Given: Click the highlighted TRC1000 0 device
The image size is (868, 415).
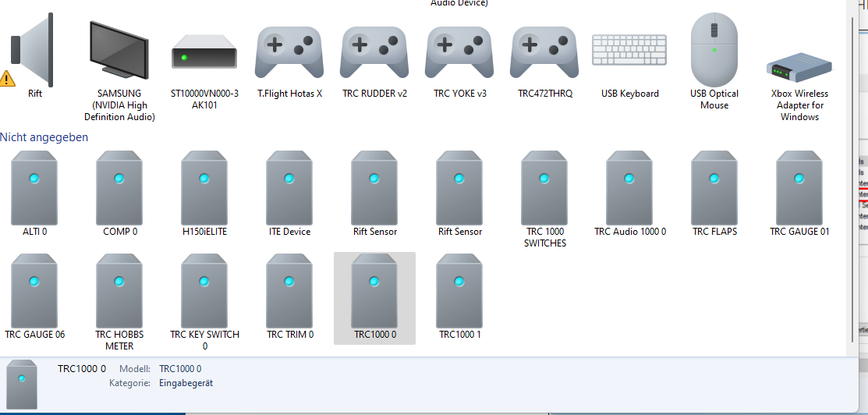Looking at the screenshot, I should (x=375, y=298).
